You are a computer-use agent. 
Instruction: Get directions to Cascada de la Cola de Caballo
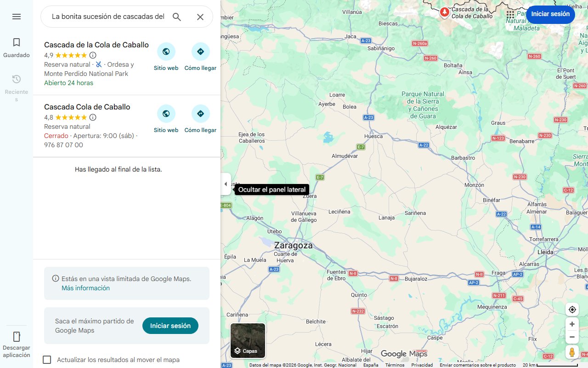click(x=200, y=57)
